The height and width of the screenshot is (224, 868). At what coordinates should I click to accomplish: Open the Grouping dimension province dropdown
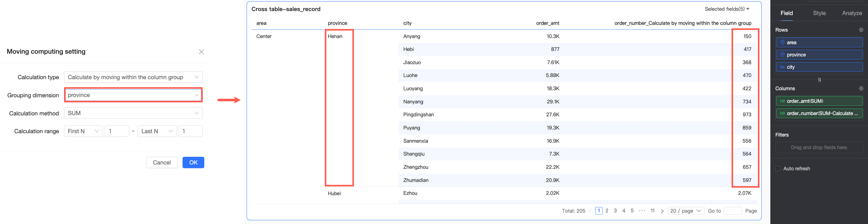(133, 95)
